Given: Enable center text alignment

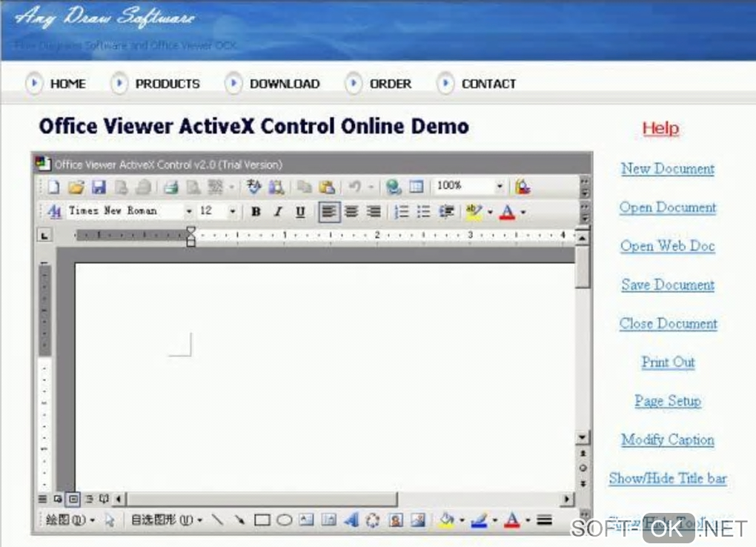Looking at the screenshot, I should (351, 212).
